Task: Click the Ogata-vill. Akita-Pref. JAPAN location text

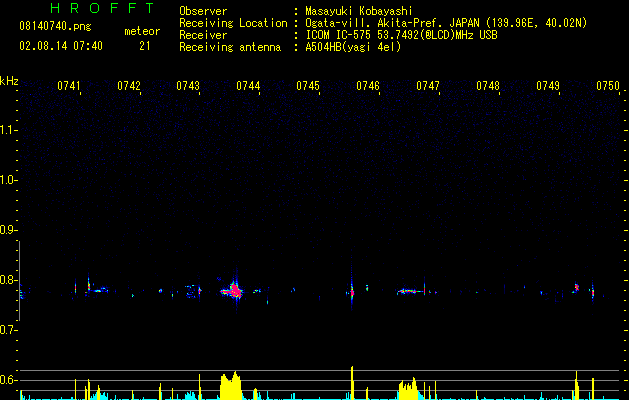Action: [446, 23]
